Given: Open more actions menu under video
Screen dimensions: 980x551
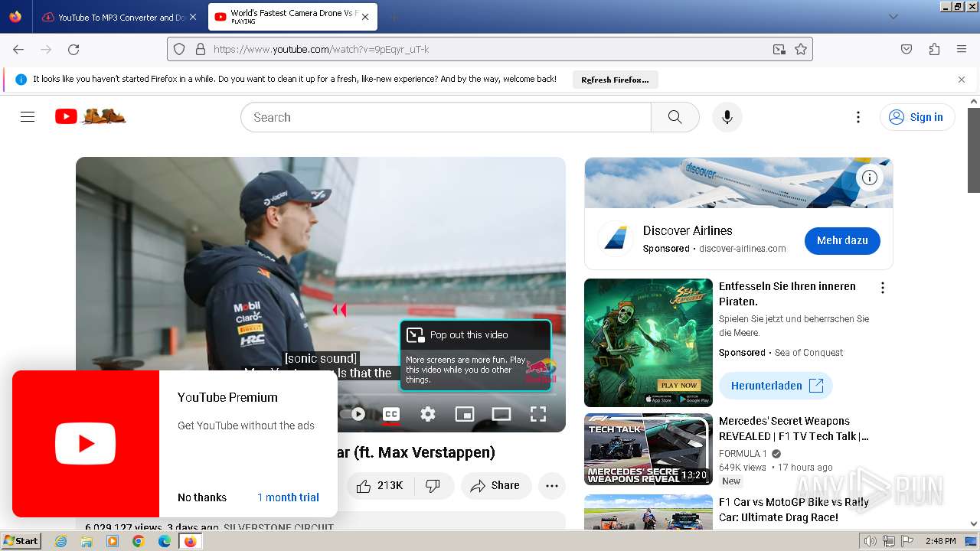Looking at the screenshot, I should pos(552,485).
